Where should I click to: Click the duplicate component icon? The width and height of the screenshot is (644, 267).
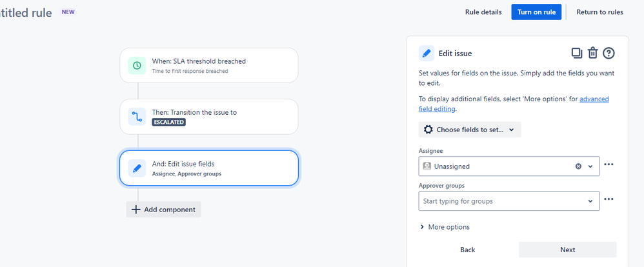pyautogui.click(x=577, y=53)
